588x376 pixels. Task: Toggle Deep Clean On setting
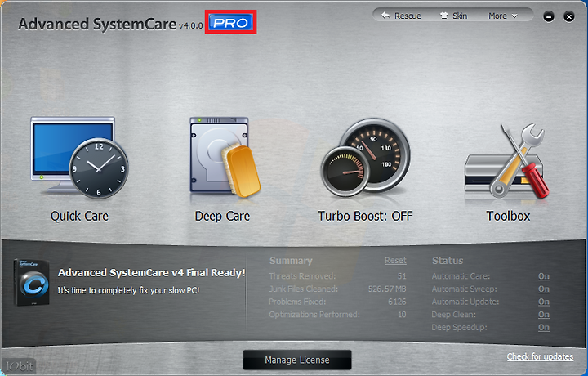[x=544, y=315]
